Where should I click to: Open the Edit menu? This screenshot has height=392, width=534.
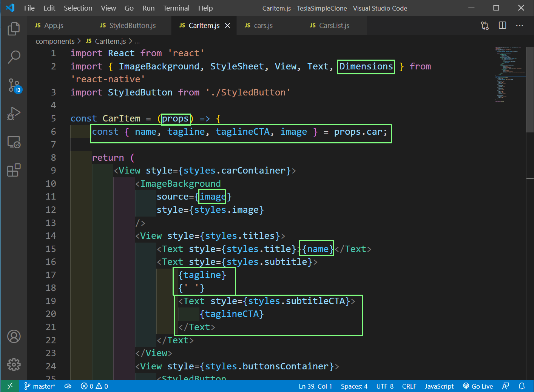point(49,8)
